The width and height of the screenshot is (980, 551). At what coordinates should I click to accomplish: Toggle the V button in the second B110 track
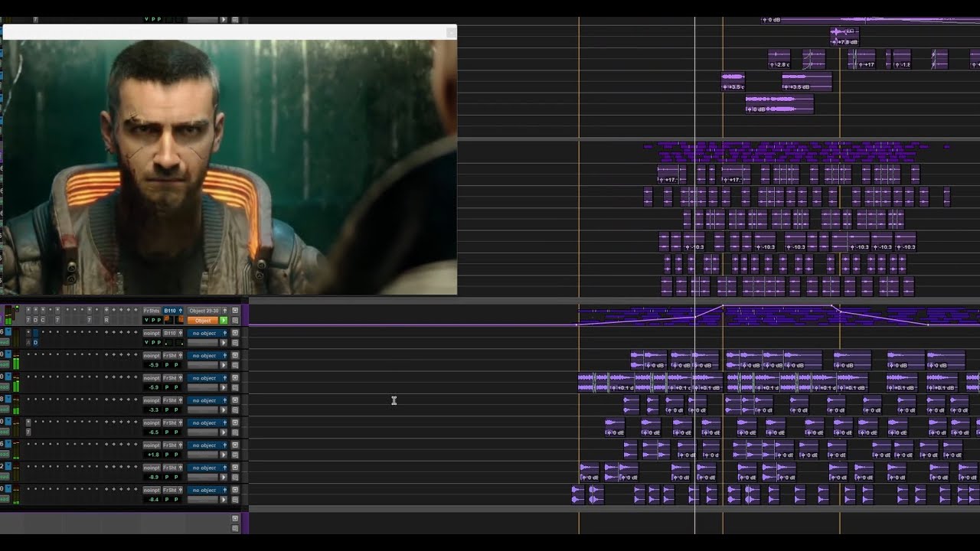point(146,343)
